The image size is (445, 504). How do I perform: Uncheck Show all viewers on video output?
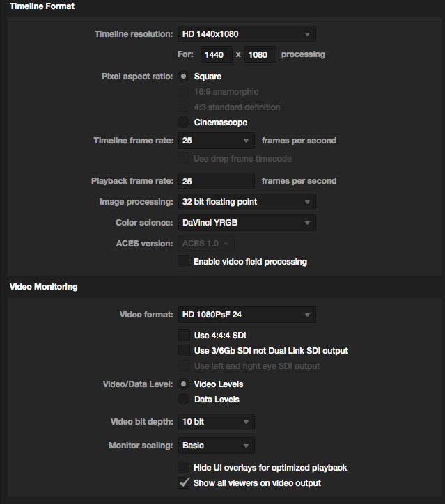[x=184, y=483]
